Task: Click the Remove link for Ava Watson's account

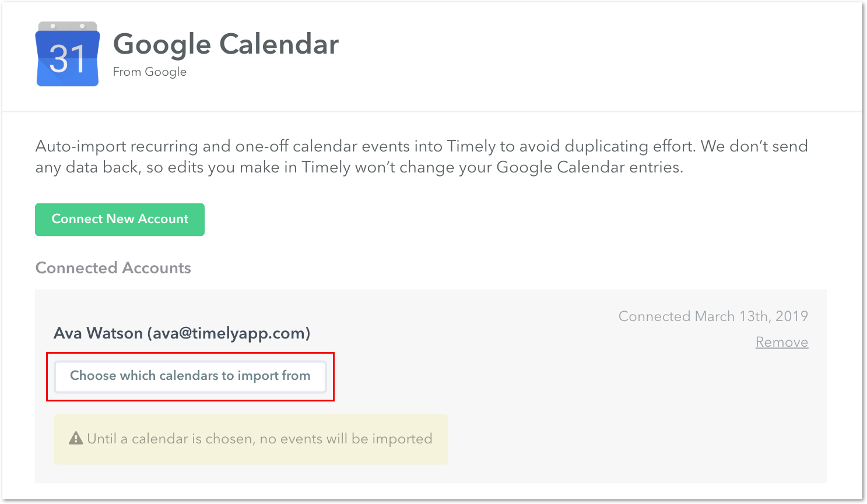Action: coord(781,342)
